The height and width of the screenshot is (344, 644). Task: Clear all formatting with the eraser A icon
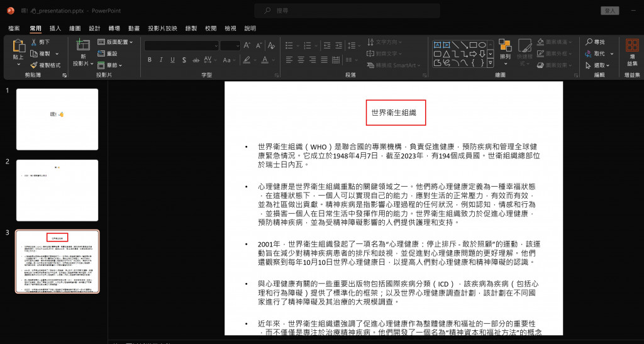pyautogui.click(x=270, y=45)
